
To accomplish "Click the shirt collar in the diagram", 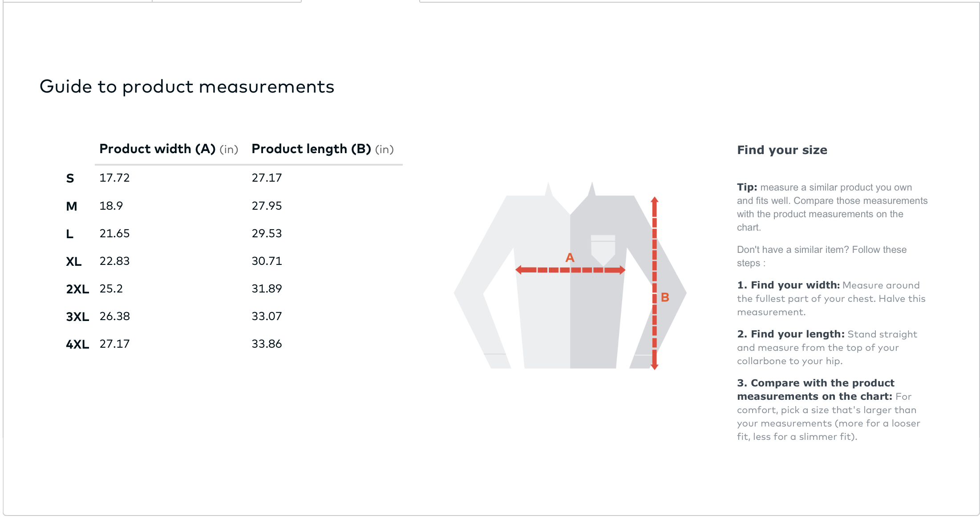I will click(570, 198).
